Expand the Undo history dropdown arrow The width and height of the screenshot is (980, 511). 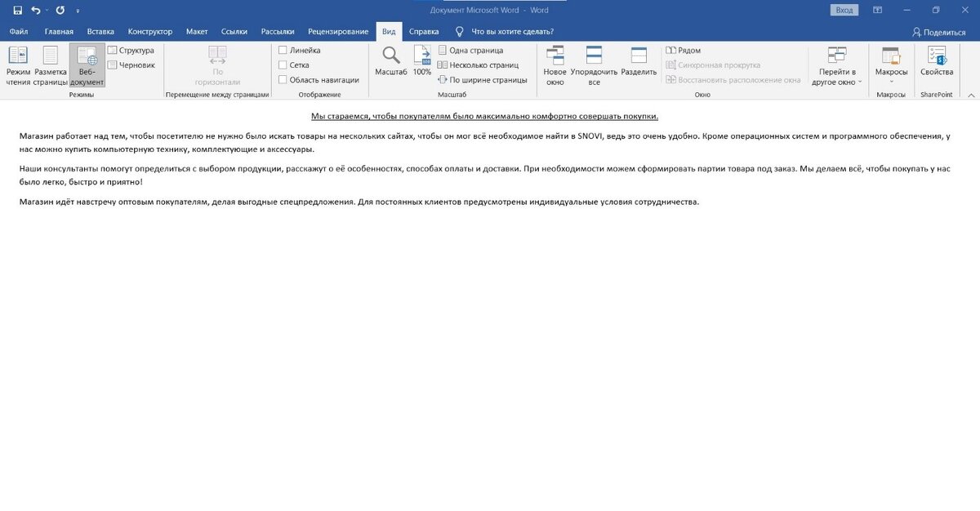[x=46, y=11]
